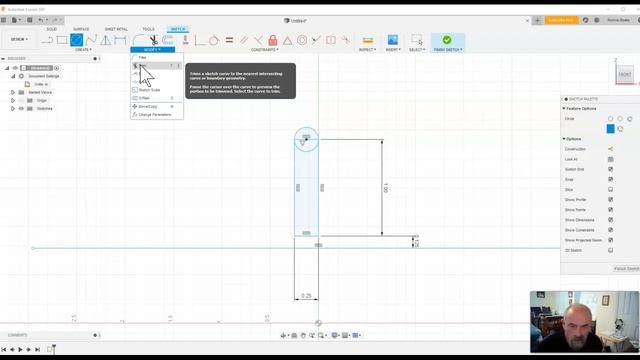Click the Front face of the view cube
640x360 pixels.
(624, 74)
